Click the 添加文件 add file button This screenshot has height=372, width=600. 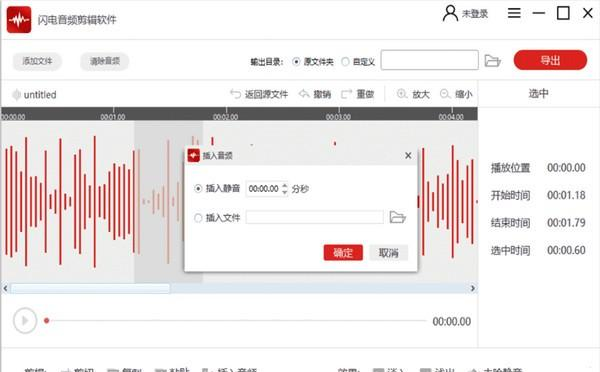click(x=37, y=61)
